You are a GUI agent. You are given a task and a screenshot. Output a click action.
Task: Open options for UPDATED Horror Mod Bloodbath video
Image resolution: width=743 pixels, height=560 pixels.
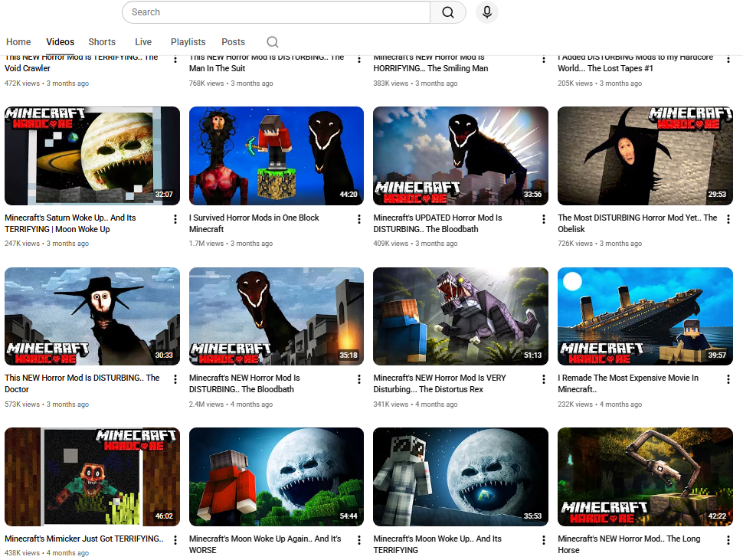544,219
